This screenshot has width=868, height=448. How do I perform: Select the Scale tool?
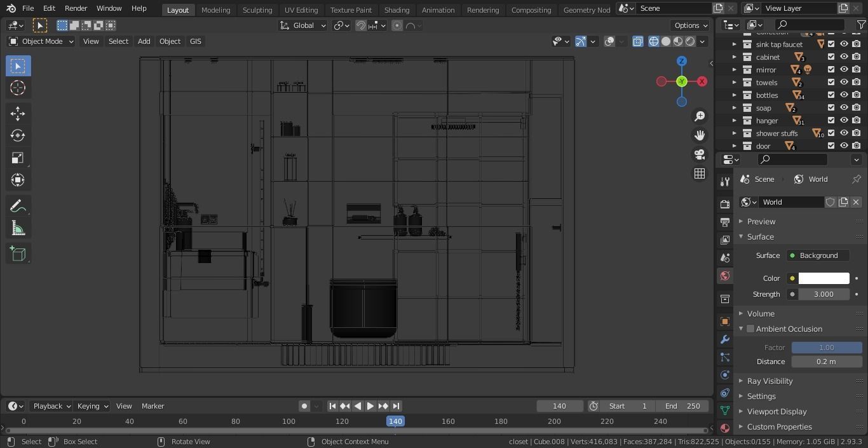click(x=18, y=158)
